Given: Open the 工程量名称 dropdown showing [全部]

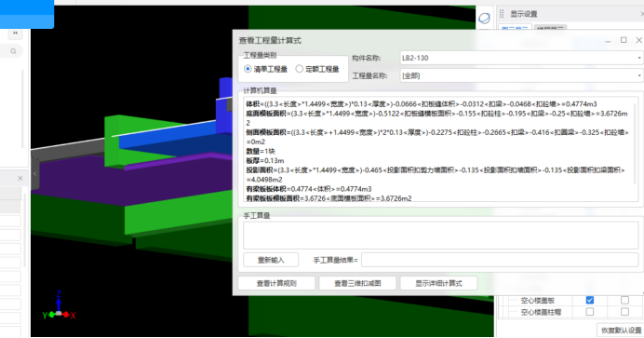Looking at the screenshot, I should pos(521,75).
